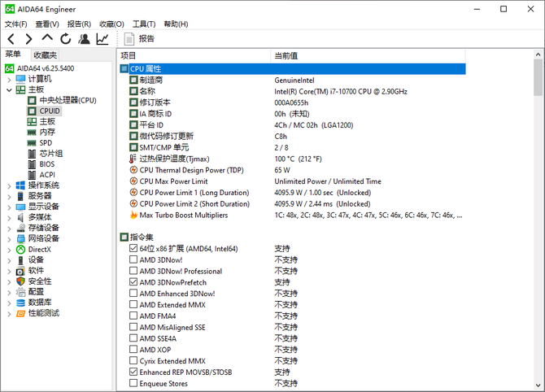The width and height of the screenshot is (545, 392).
Task: Select 中央处理器(CPU) in the tree
Action: (68, 100)
